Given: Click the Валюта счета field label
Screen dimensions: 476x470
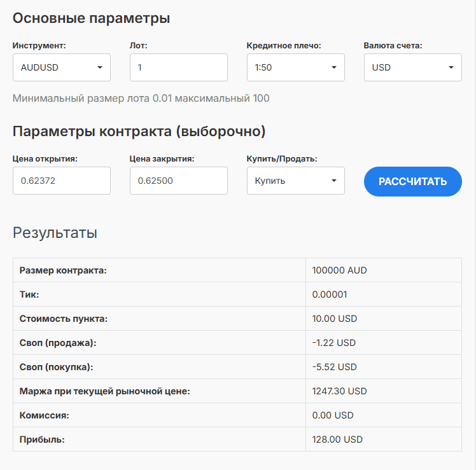Looking at the screenshot, I should coord(393,46).
